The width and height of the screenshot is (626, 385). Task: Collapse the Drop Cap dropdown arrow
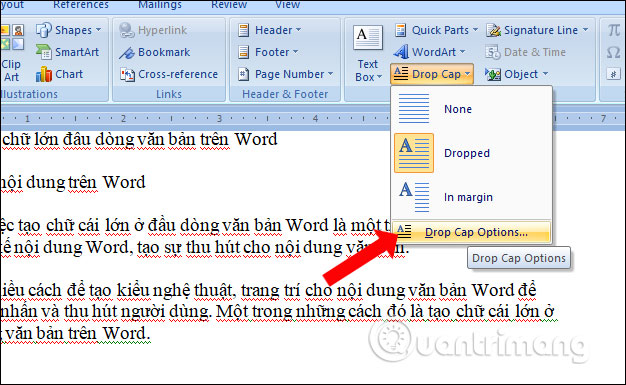pos(467,74)
